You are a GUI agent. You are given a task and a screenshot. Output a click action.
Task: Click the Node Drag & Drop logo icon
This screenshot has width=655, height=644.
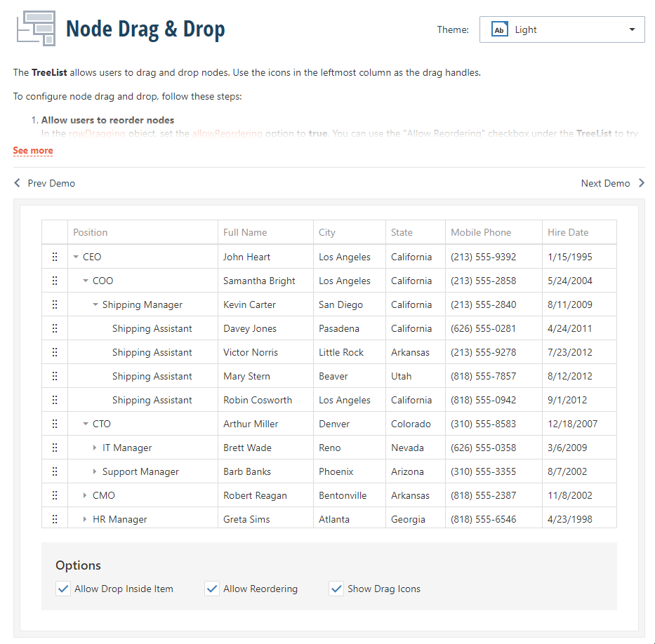36,28
